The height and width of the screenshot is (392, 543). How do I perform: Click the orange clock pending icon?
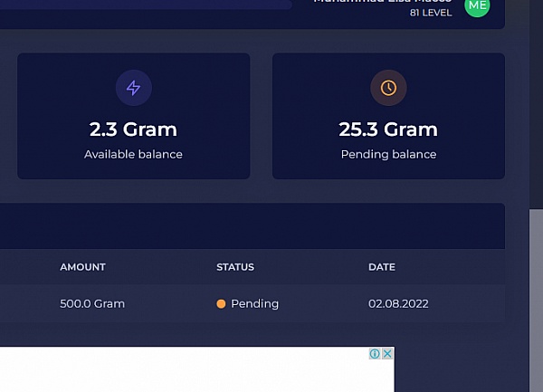coord(388,88)
